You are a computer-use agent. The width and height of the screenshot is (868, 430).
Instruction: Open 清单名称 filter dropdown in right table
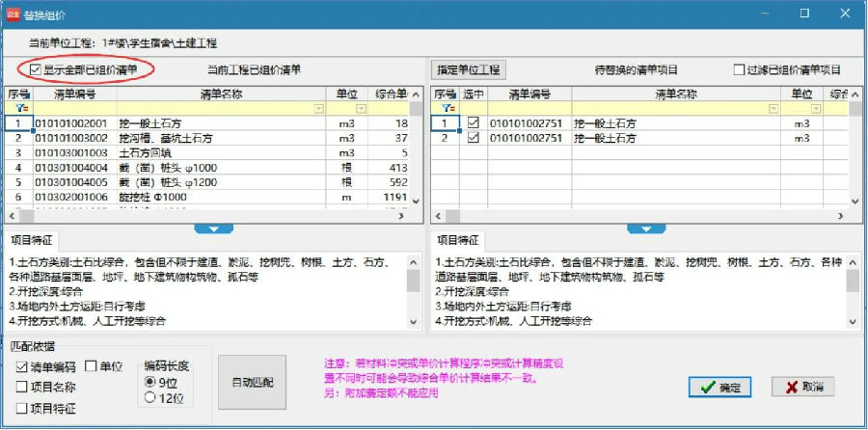point(772,109)
